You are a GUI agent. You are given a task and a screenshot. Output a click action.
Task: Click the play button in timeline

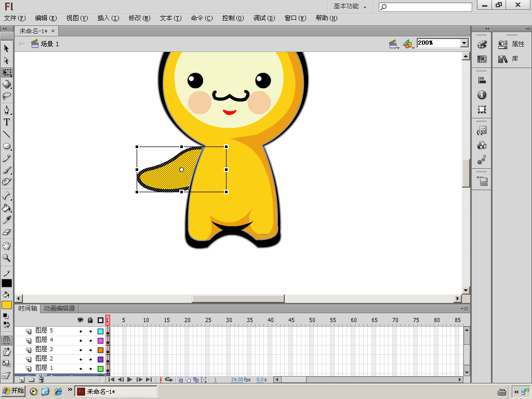click(x=129, y=380)
